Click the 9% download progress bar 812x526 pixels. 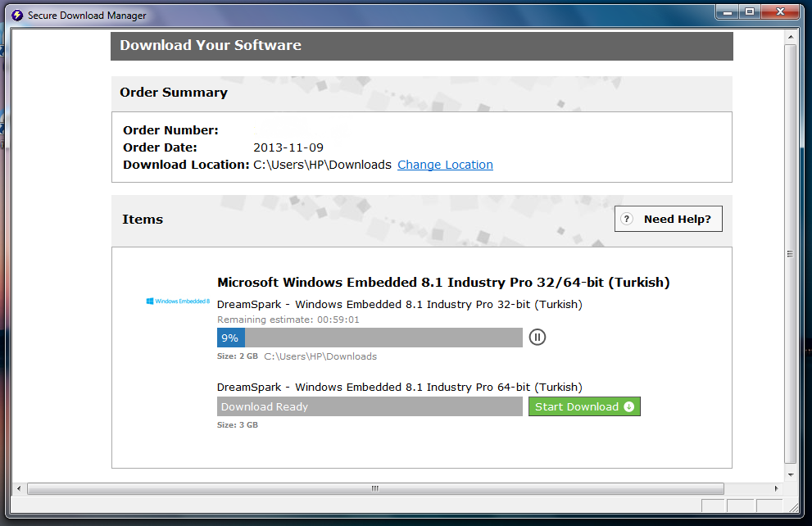[370, 338]
